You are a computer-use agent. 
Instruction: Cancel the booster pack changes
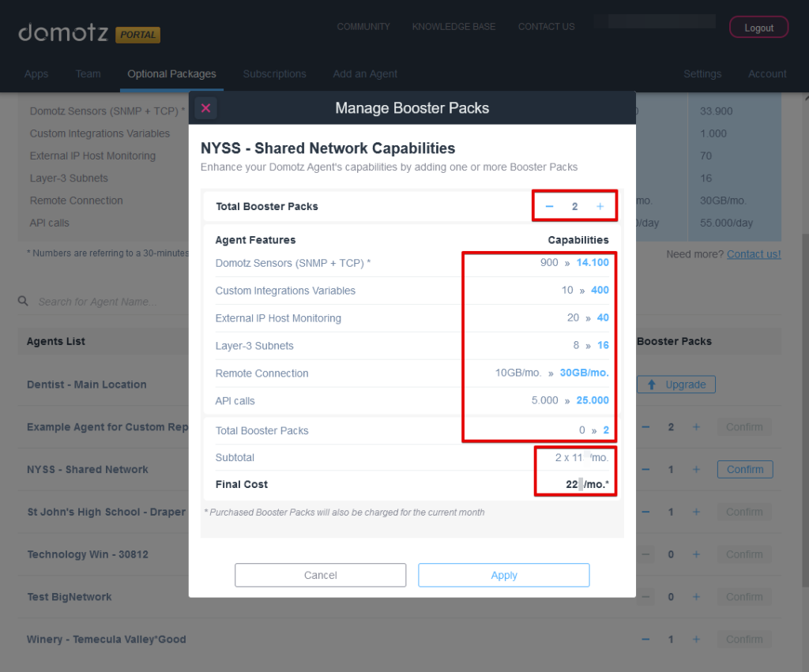point(320,575)
